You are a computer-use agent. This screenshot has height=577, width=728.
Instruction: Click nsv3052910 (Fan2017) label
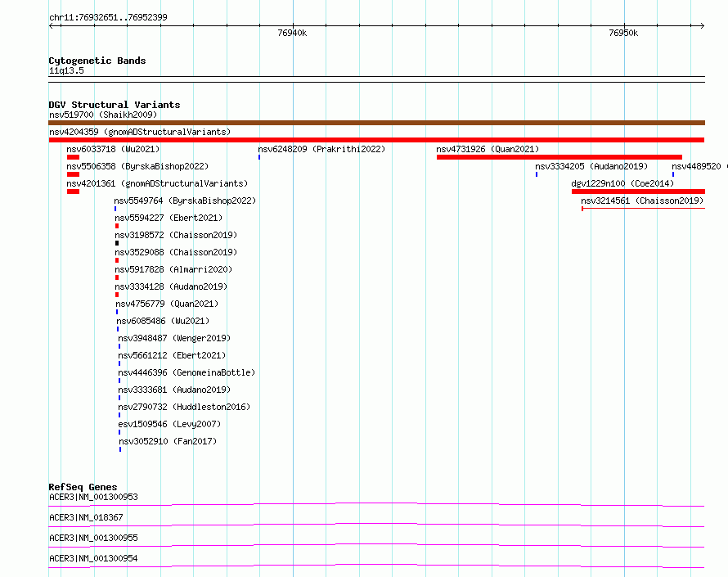tap(168, 441)
